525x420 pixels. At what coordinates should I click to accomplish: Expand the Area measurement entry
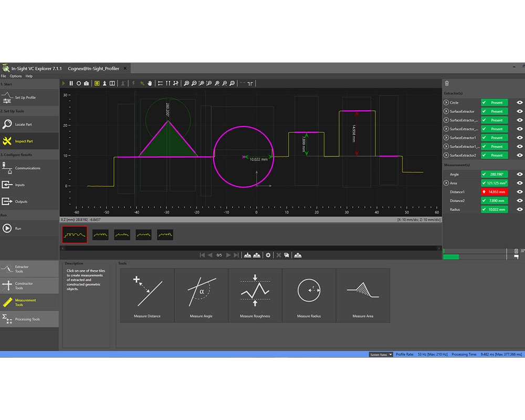pyautogui.click(x=446, y=183)
